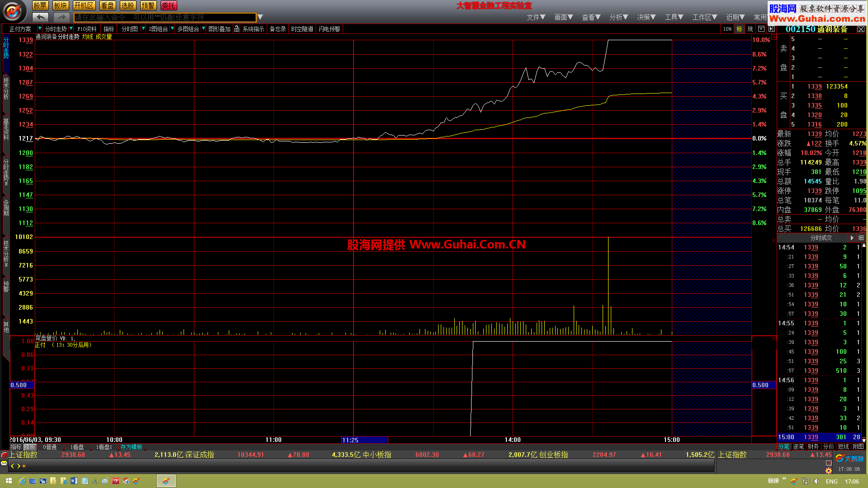Click the lock icon next to 图形叠加
This screenshot has height=488, width=868.
(236, 29)
